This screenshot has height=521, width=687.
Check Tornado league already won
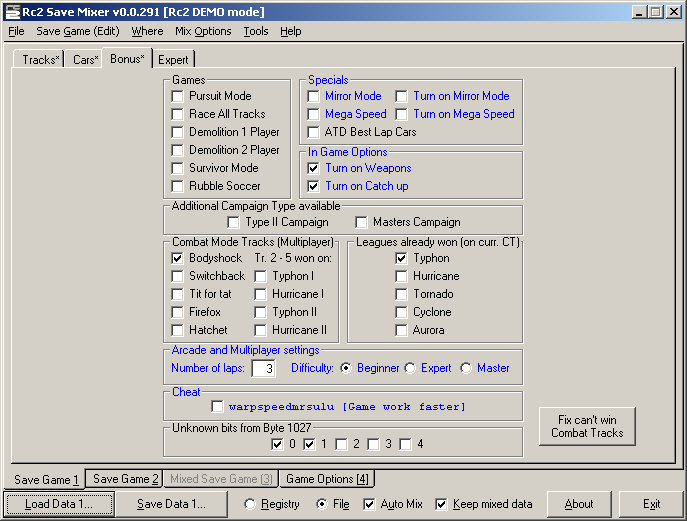(401, 294)
